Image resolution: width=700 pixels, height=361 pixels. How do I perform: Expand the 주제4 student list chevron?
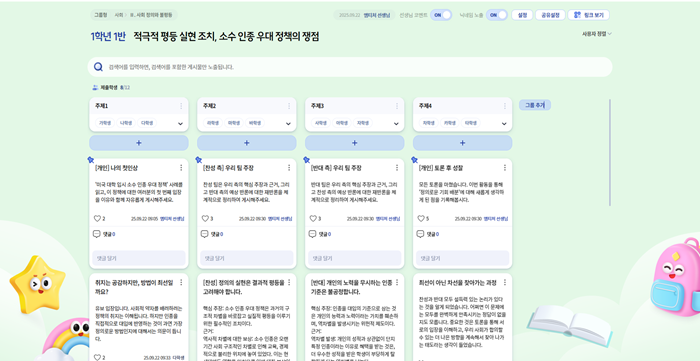point(504,124)
